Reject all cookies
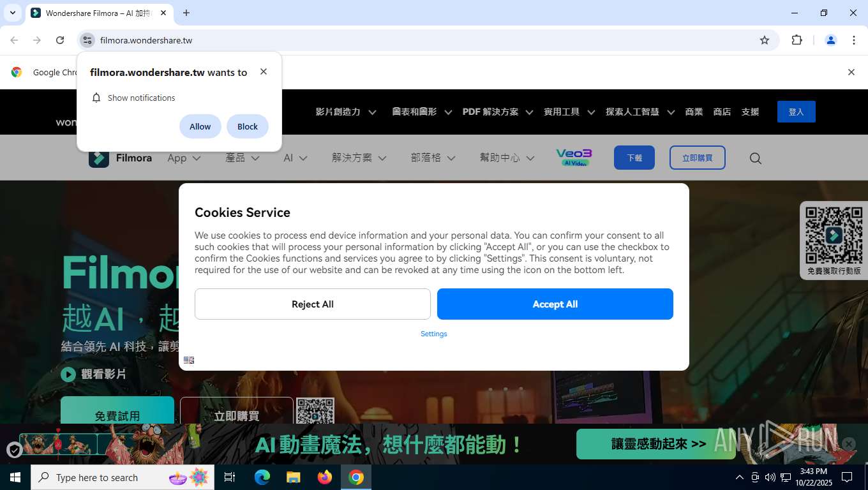 [x=313, y=304]
